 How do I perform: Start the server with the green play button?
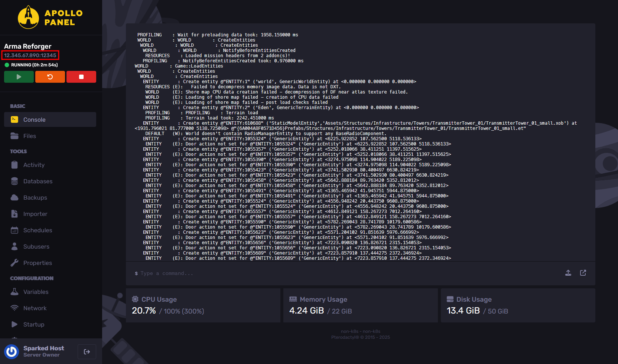(x=19, y=77)
